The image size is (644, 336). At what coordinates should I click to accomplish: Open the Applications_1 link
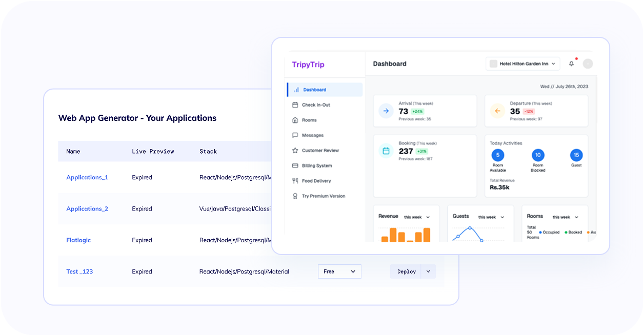tap(87, 177)
